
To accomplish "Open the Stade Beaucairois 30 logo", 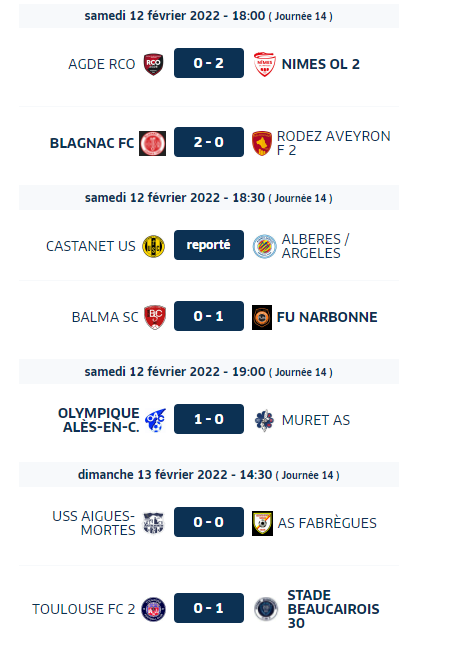I will pyautogui.click(x=266, y=609).
